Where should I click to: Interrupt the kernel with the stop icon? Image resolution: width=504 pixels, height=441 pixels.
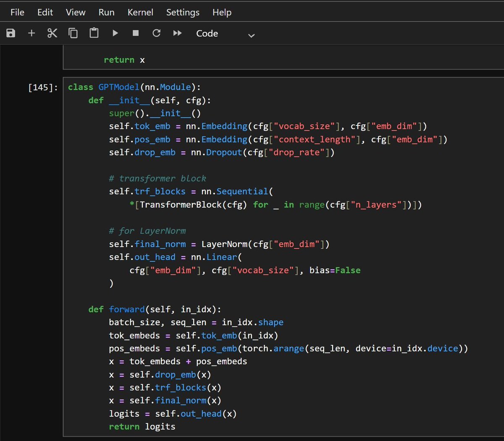(x=136, y=33)
